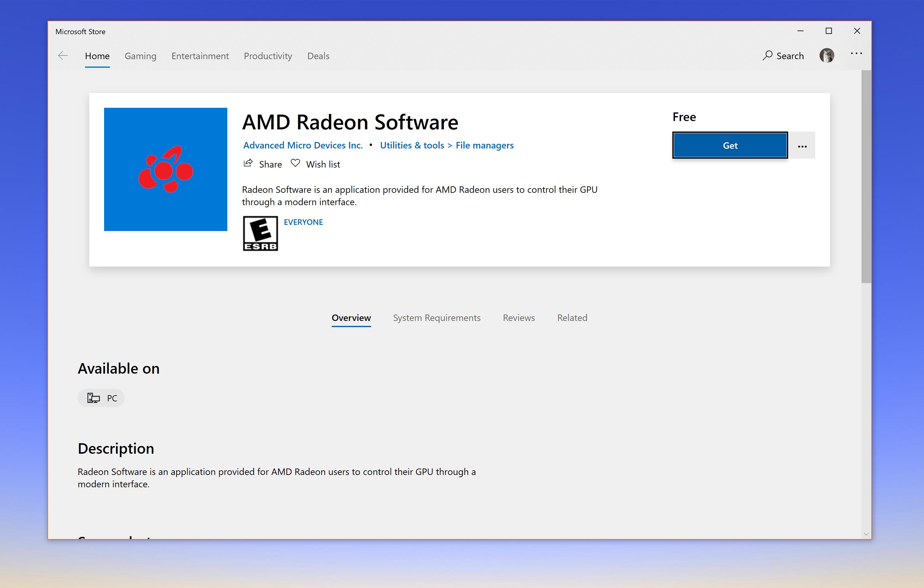Click the 'Microsoft Store' window title
This screenshot has height=588, width=924.
[80, 31]
